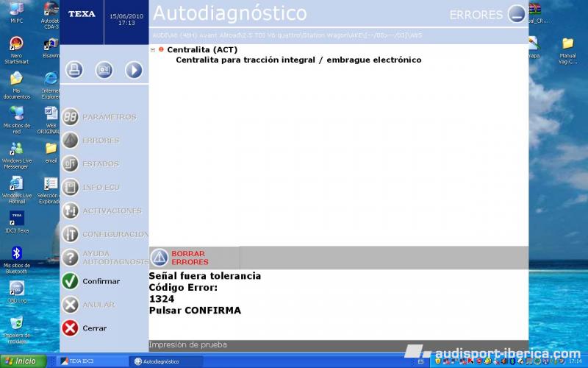Open the ESTADOS icon in sidebar
This screenshot has height=368, width=588.
click(70, 163)
